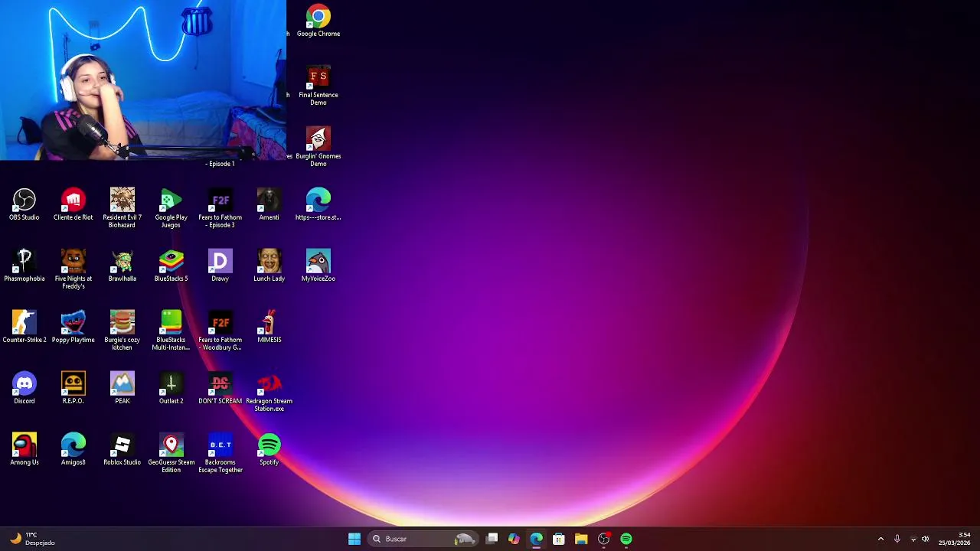Image resolution: width=980 pixels, height=551 pixels.
Task: Select the Drawy desktop icon
Action: 220,266
